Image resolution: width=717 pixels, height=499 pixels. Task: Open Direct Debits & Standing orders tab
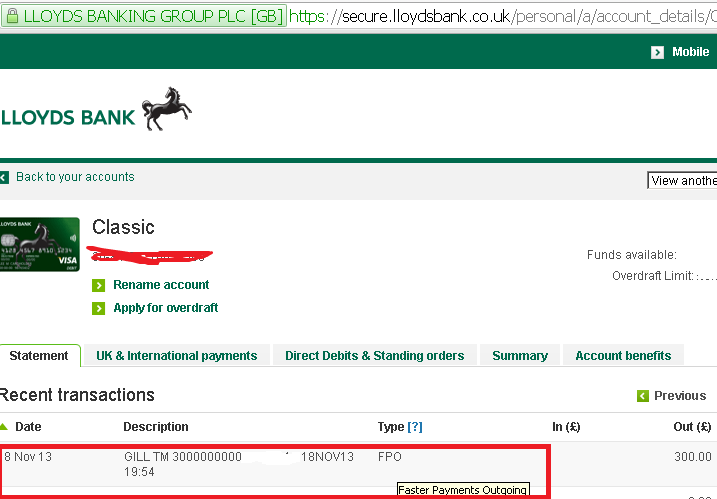[375, 355]
